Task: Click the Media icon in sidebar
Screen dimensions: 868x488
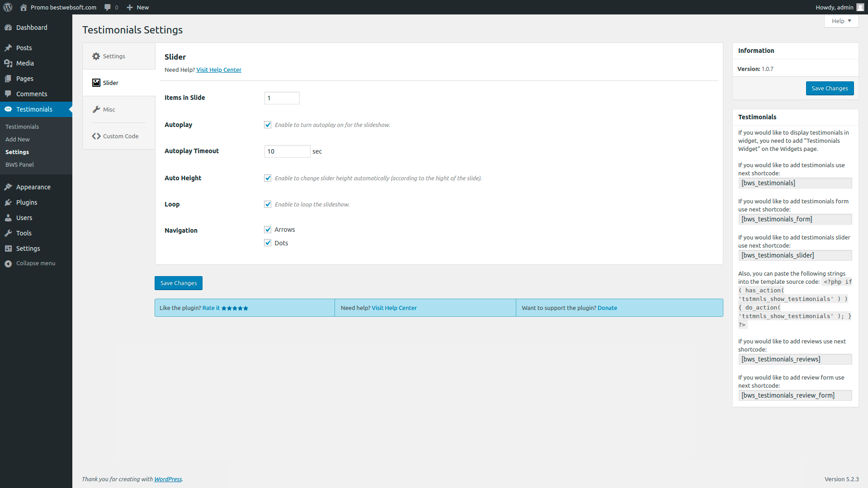Action: [x=8, y=63]
